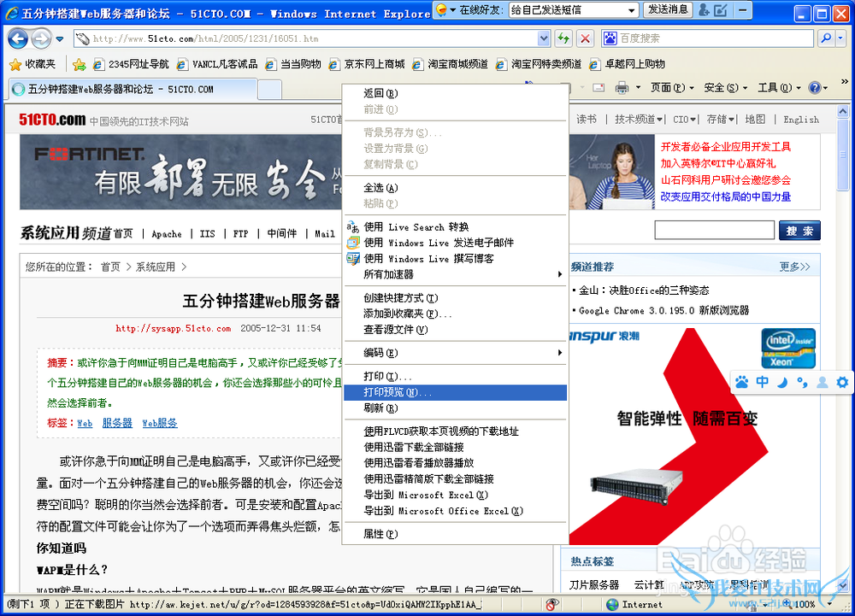The width and height of the screenshot is (855, 616).
Task: Open the 当当购物 favorite link
Action: 292,64
